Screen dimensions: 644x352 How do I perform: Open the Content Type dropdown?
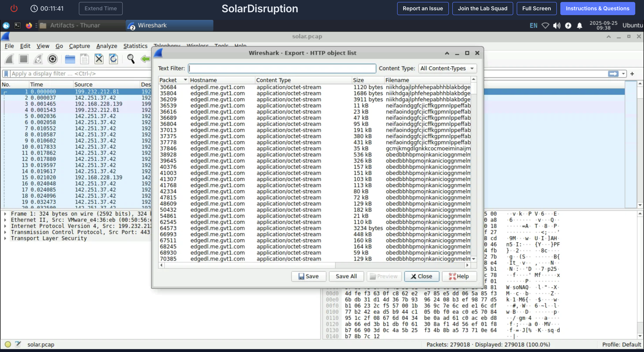coord(447,68)
